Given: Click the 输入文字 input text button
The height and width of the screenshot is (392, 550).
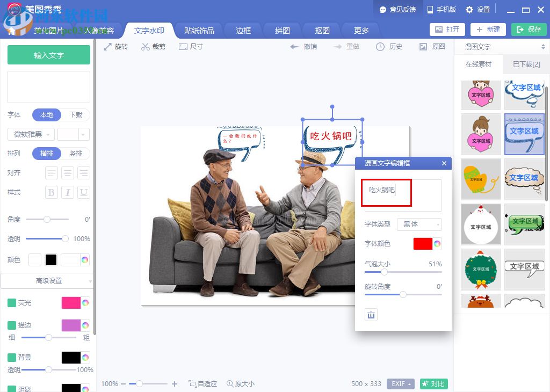Looking at the screenshot, I should (48, 55).
